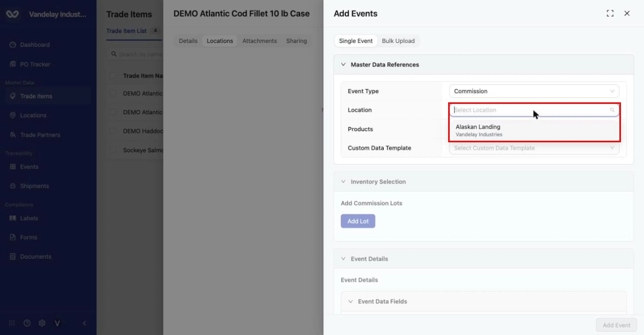
Task: Click the Shipments box icon
Action: pyautogui.click(x=13, y=186)
